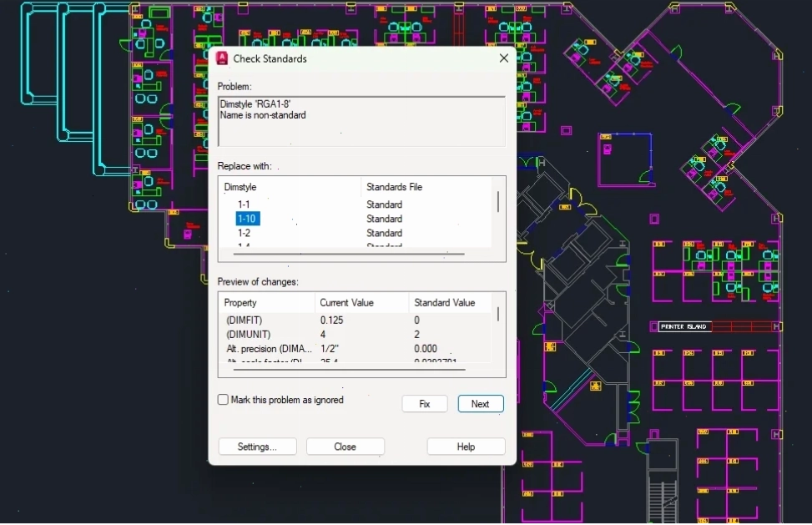The image size is (812, 525).
Task: Enable Mark this problem as ignored checkbox
Action: tap(223, 400)
